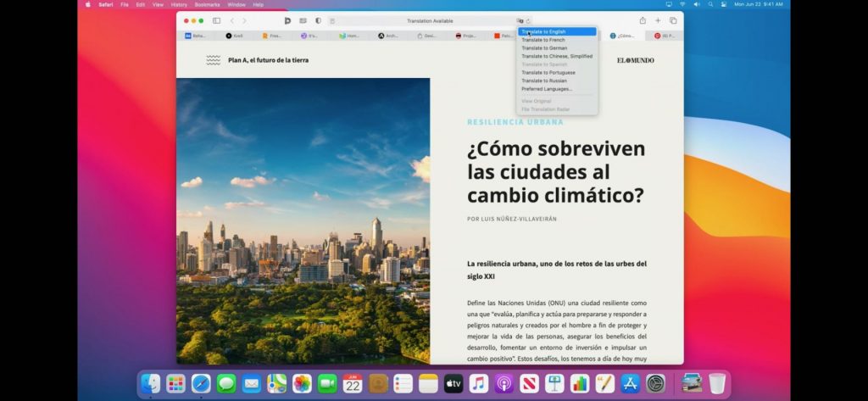Switch to the Arch... tab
This screenshot has width=868, height=401.
pos(388,36)
